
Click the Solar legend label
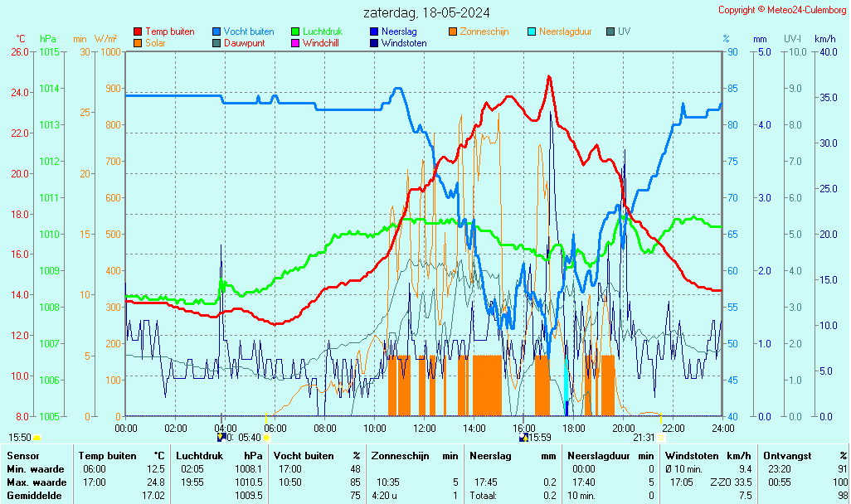point(155,43)
